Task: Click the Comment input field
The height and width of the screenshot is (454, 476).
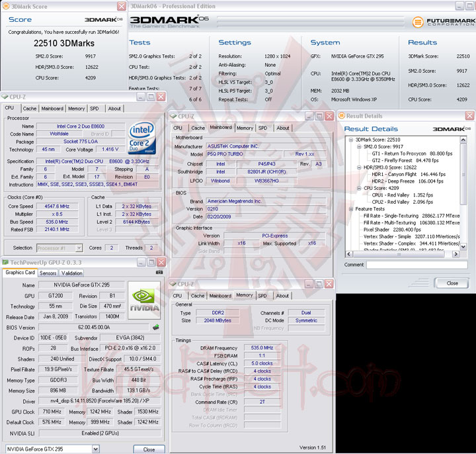Action: [416, 265]
